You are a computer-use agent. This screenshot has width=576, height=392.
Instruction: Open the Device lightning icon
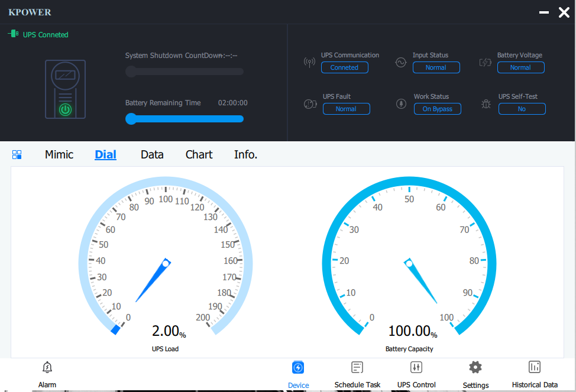coord(298,367)
